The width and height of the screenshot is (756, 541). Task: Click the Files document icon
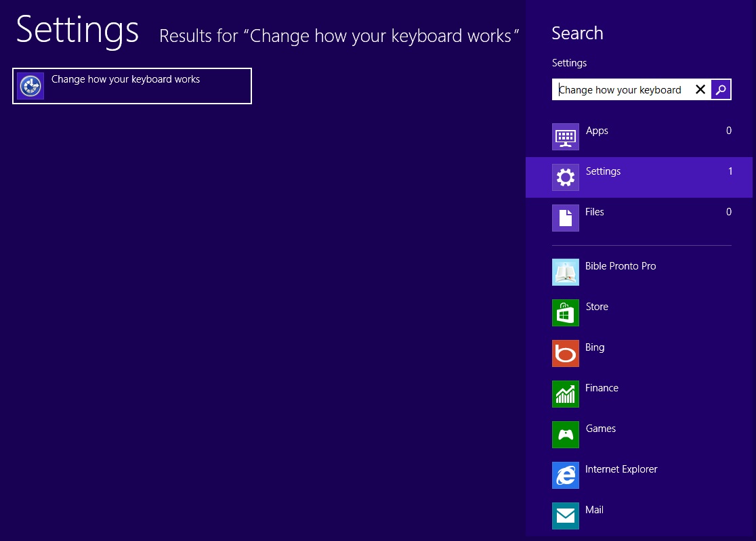pyautogui.click(x=566, y=218)
